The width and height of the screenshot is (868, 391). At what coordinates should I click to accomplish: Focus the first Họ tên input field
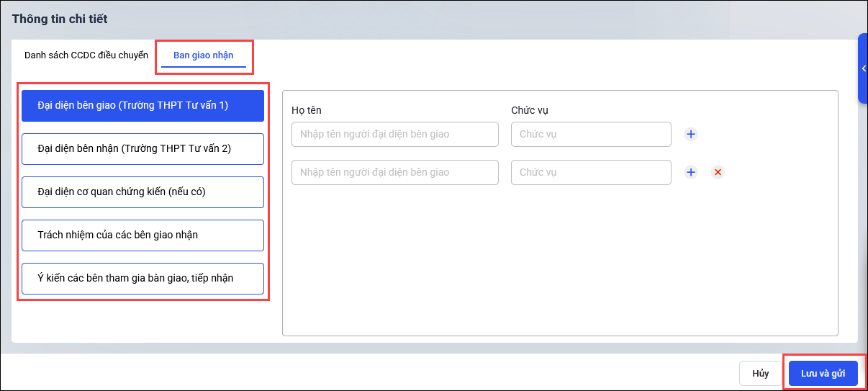[394, 134]
